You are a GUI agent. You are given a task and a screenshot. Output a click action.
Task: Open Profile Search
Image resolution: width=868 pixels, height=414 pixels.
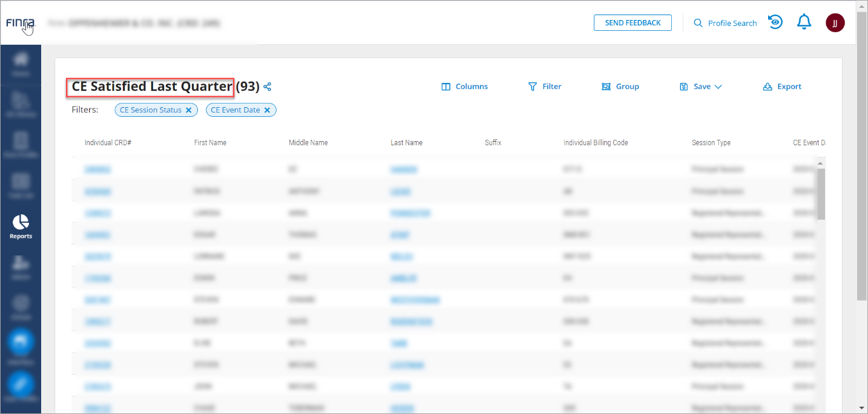click(725, 23)
